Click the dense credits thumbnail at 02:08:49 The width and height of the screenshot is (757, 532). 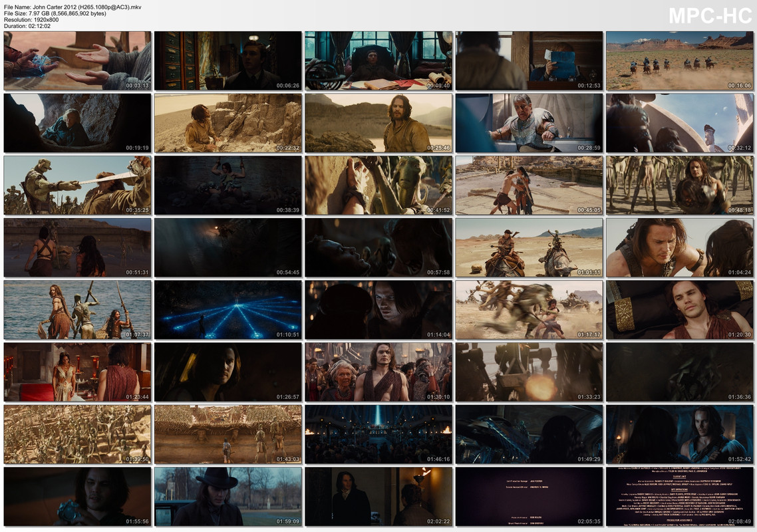[680, 497]
